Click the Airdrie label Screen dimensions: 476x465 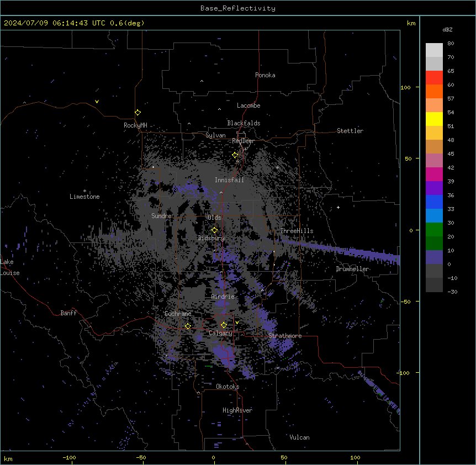click(x=223, y=297)
